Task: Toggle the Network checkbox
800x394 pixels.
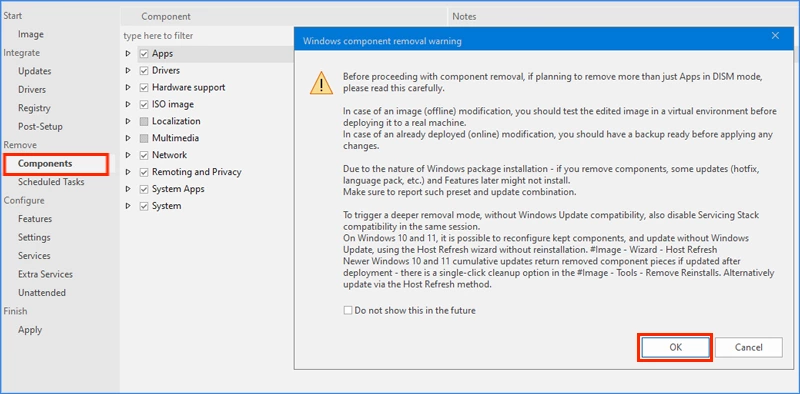Action: click(x=144, y=155)
